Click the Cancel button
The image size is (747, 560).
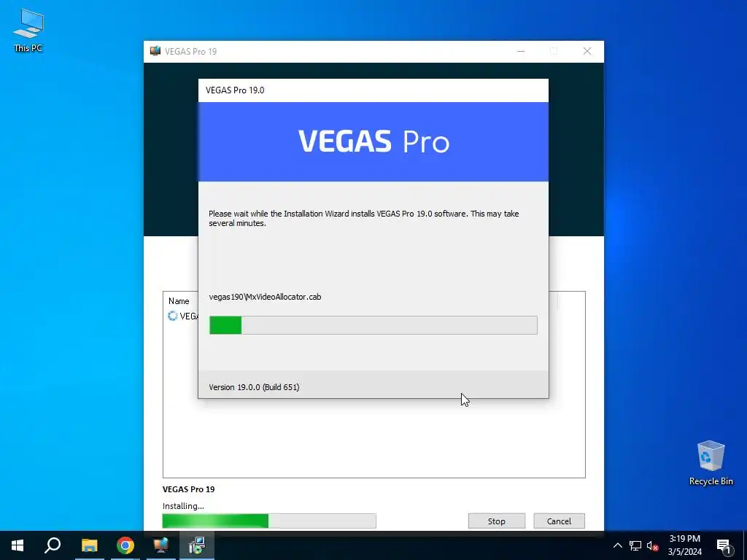coord(559,521)
